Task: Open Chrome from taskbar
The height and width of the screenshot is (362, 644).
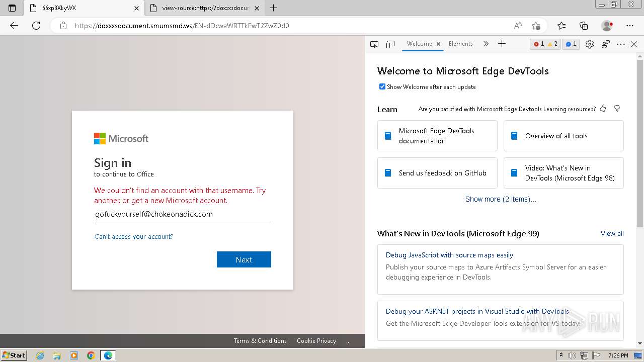Action: (91, 355)
